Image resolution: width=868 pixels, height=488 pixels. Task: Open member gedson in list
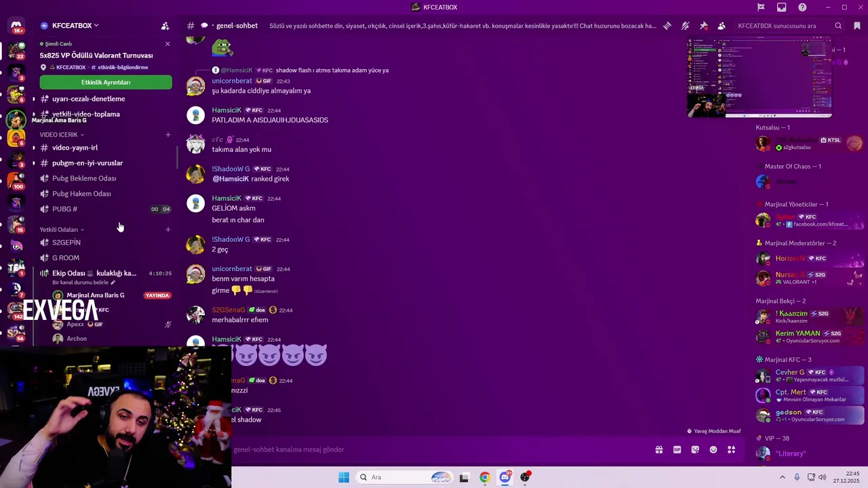tap(810, 415)
